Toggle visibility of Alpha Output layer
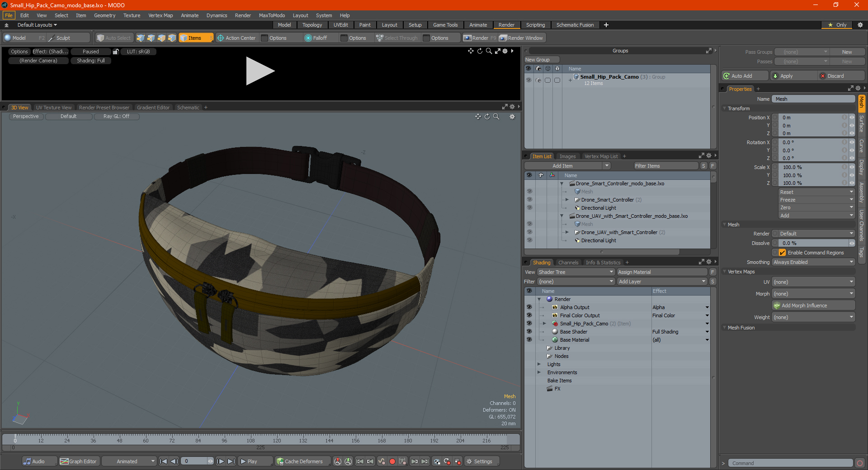This screenshot has height=470, width=868. tap(529, 307)
